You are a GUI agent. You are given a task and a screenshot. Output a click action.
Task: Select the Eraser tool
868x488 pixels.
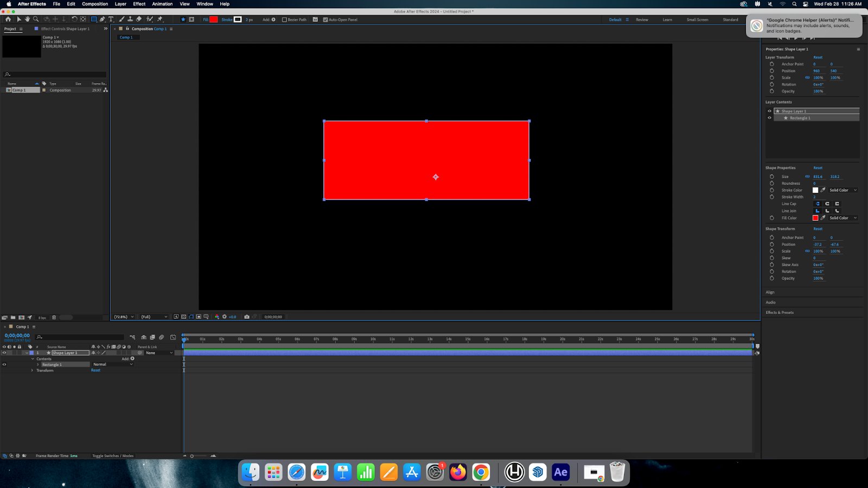tap(139, 19)
